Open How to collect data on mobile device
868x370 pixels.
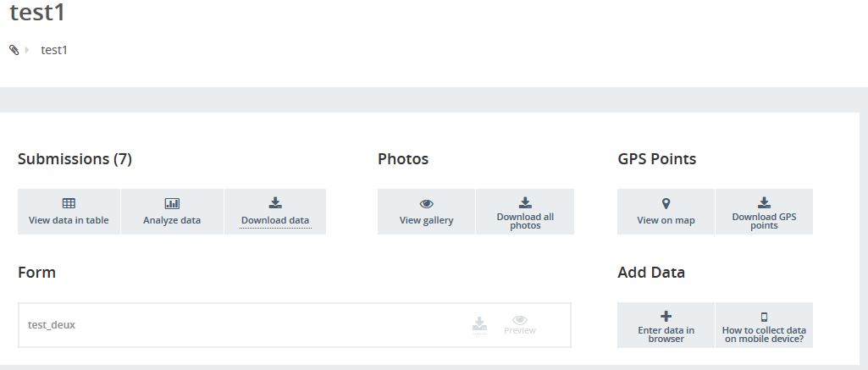click(x=765, y=325)
